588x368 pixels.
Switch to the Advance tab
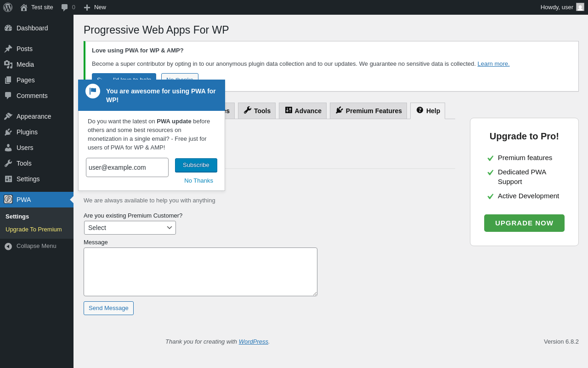tap(303, 111)
